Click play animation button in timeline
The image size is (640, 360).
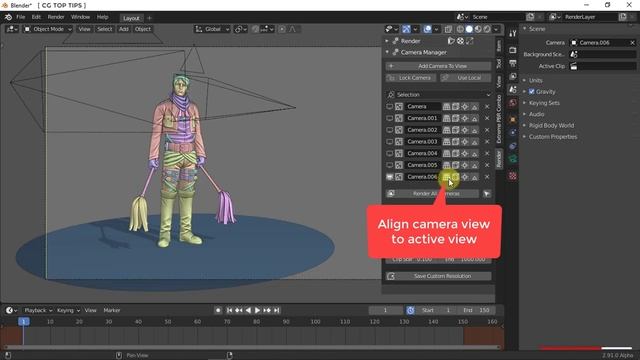pyautogui.click(x=258, y=310)
